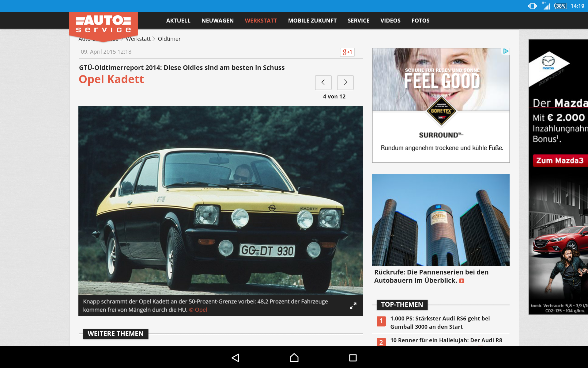This screenshot has height=368, width=588.
Task: Open the SERVICE menu
Action: [359, 21]
